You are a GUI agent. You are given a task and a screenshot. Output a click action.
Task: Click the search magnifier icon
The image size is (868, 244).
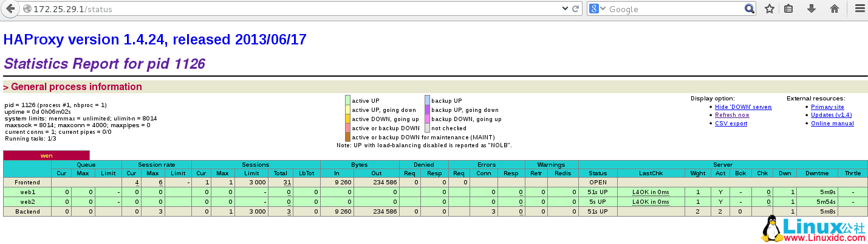[750, 9]
